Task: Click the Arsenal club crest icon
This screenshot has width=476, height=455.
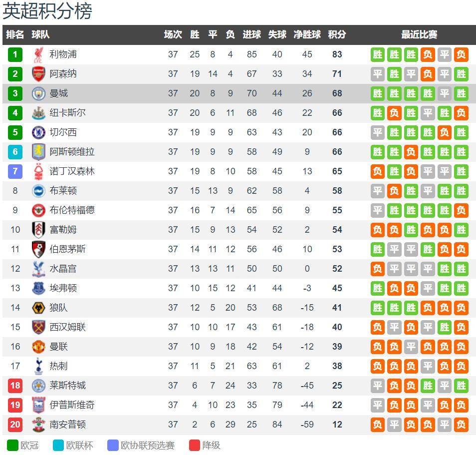Action: (x=38, y=74)
